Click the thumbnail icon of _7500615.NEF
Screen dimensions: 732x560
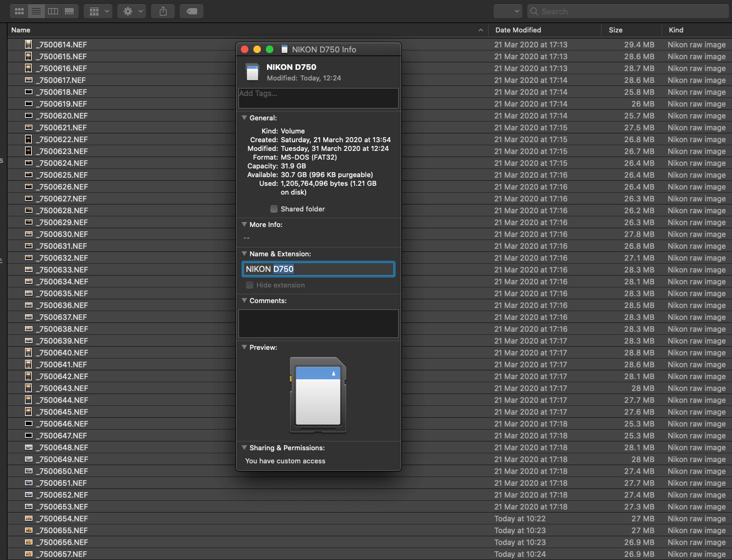pyautogui.click(x=29, y=57)
